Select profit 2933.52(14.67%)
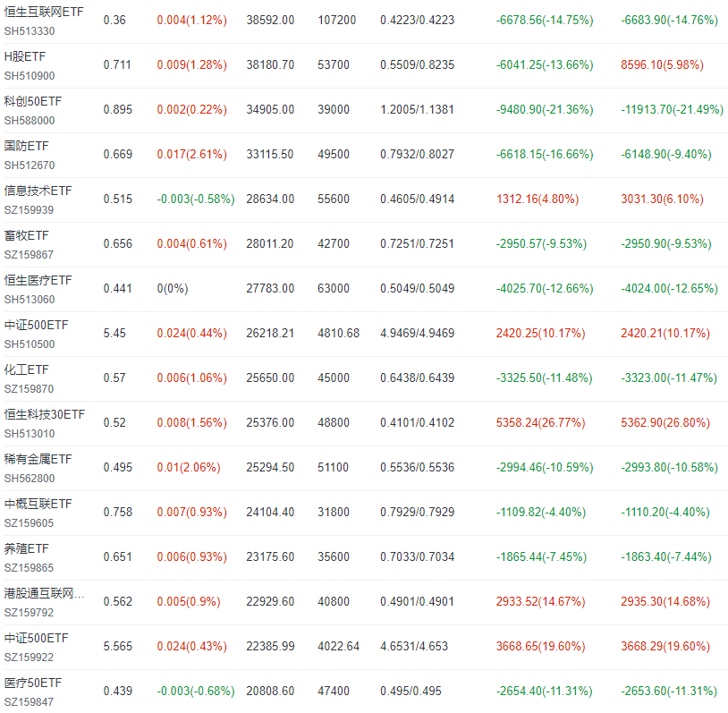The width and height of the screenshot is (728, 713). pyautogui.click(x=540, y=601)
